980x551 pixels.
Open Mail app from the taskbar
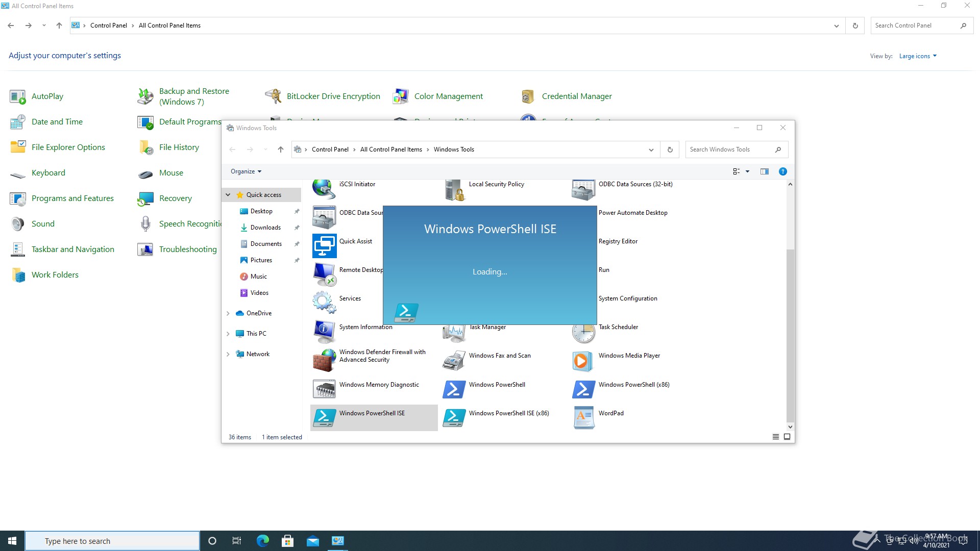tap(312, 541)
